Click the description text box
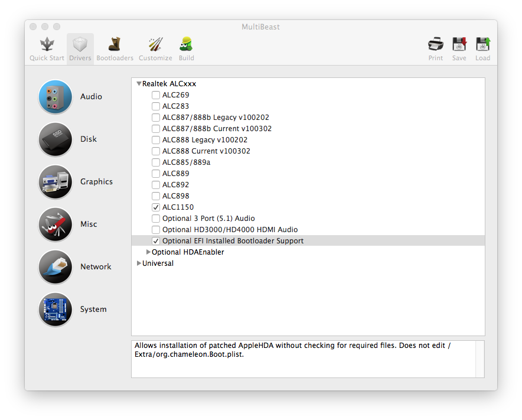This screenshot has width=522, height=420. click(x=304, y=359)
